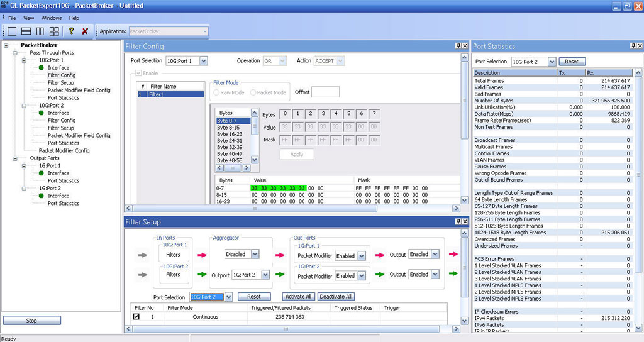Select Filter1 row in filter list
The height and width of the screenshot is (342, 644).
point(170,94)
